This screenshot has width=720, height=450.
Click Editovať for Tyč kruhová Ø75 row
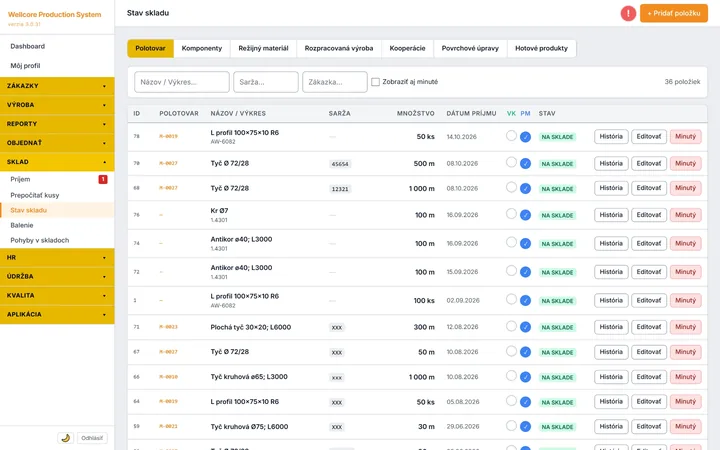click(648, 426)
